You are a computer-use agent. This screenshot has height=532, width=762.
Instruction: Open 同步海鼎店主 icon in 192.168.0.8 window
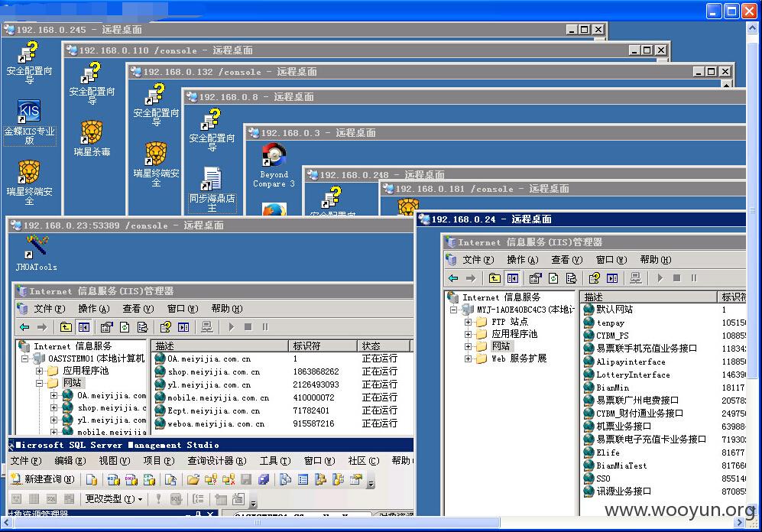(212, 190)
